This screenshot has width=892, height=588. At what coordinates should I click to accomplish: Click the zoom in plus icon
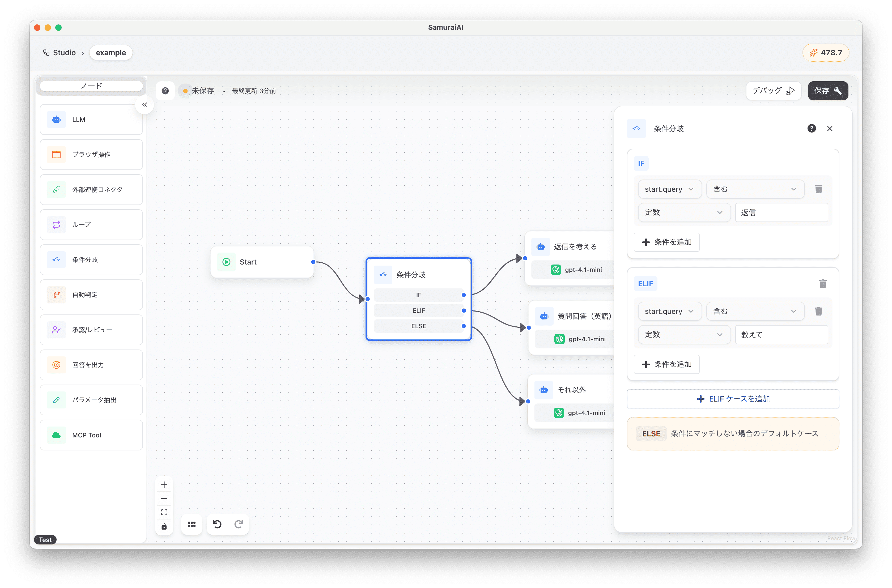click(164, 484)
